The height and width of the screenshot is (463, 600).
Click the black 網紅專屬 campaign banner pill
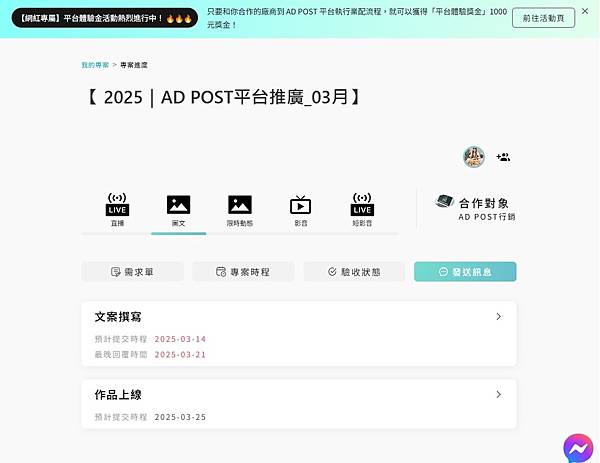pyautogui.click(x=105, y=18)
